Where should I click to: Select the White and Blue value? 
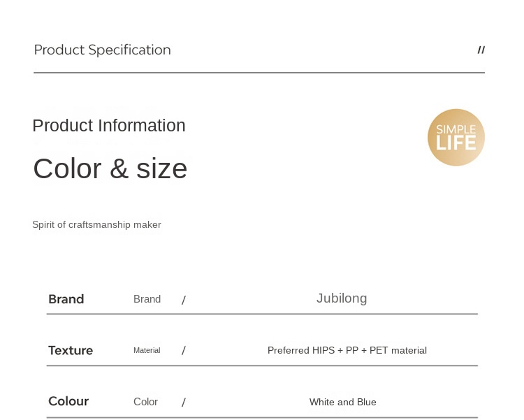tap(342, 402)
